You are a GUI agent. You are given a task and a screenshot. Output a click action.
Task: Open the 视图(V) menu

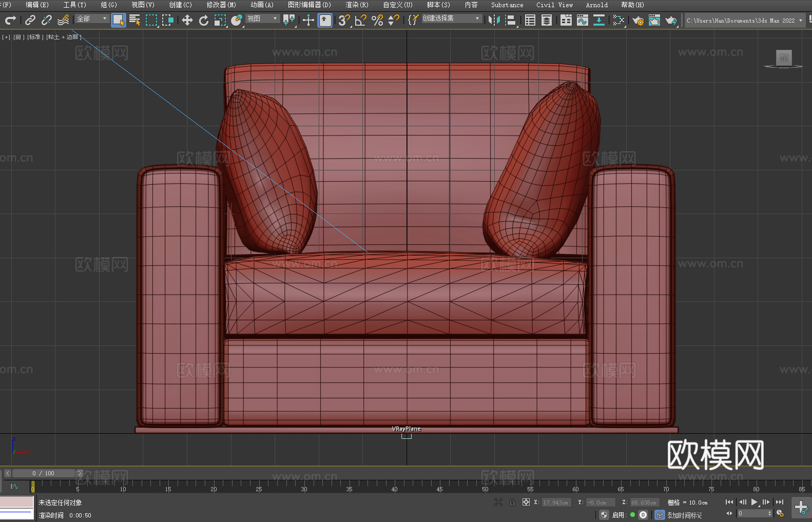tap(143, 5)
